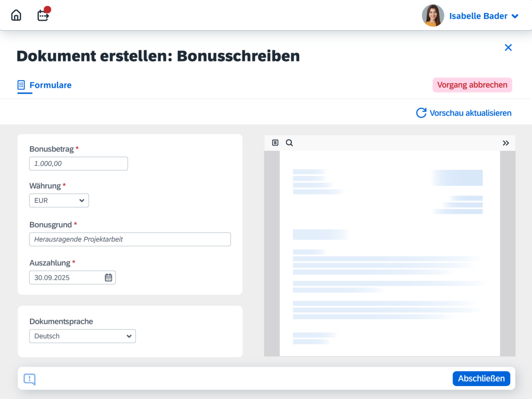Open the page thumbnails panel in preview
The width and height of the screenshot is (532, 399).
(275, 143)
